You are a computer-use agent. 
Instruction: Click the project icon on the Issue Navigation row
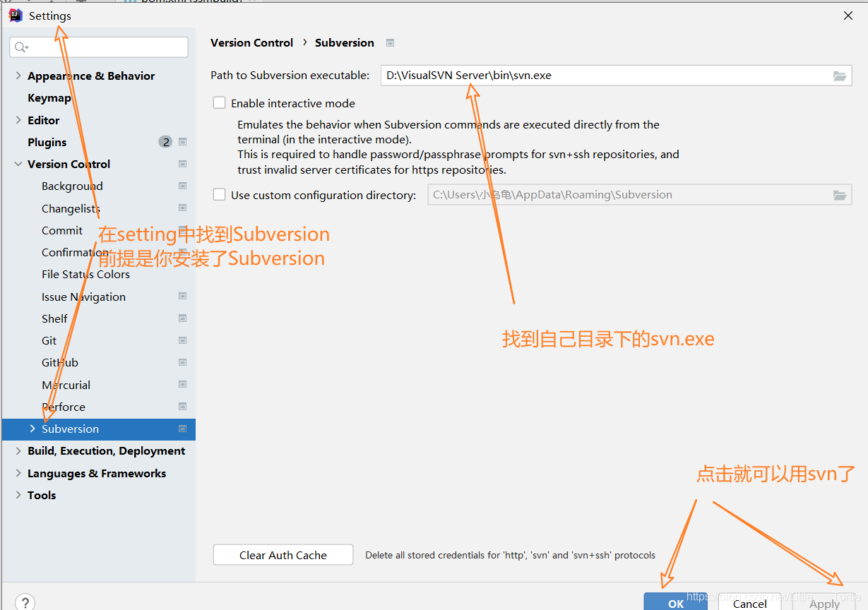click(x=183, y=296)
